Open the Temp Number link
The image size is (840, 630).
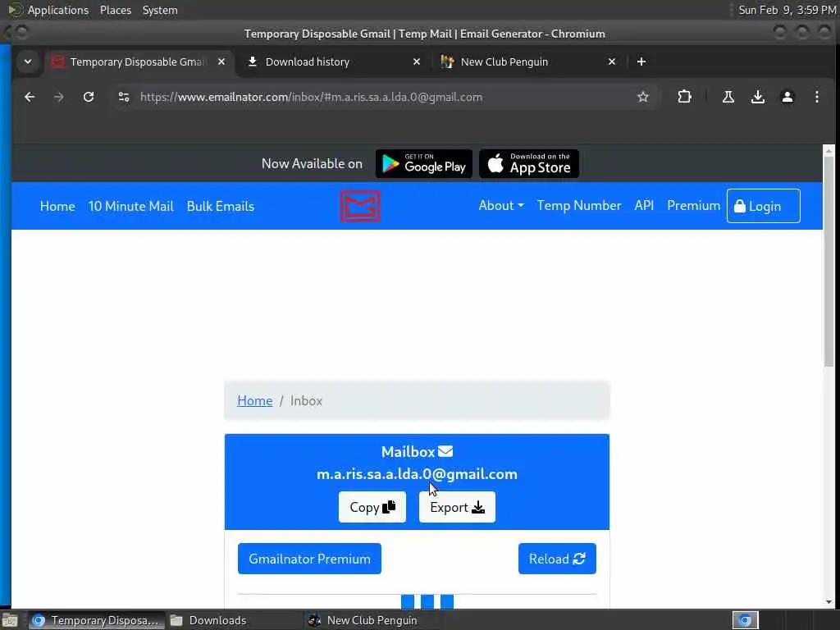point(579,206)
